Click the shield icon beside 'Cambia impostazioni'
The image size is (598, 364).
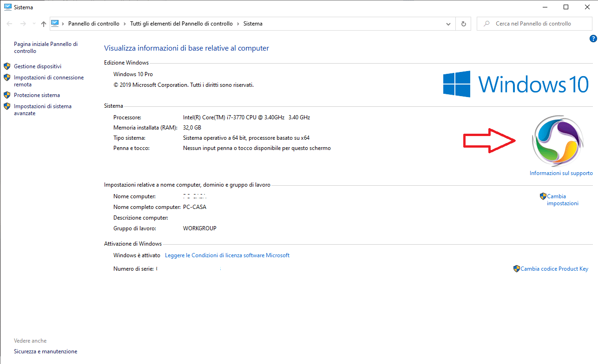point(543,196)
